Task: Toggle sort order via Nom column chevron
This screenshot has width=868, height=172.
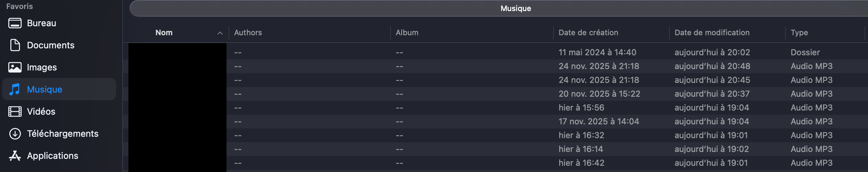Action: click(x=220, y=33)
